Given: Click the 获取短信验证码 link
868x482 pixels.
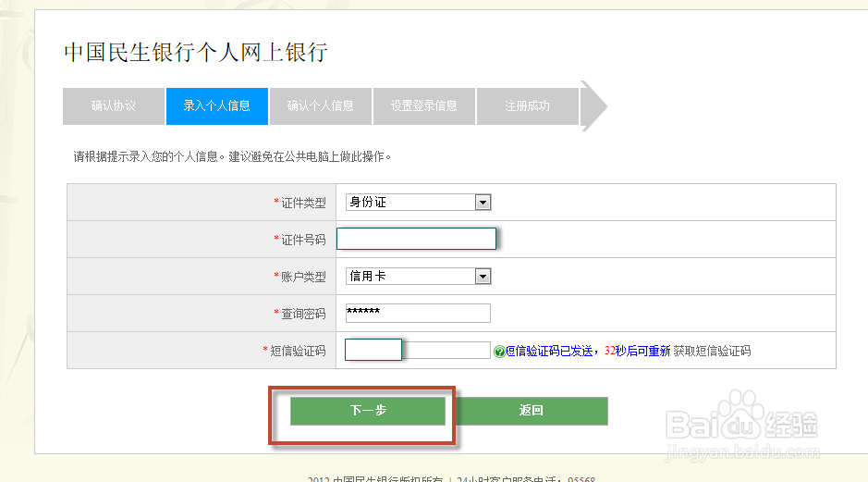Looking at the screenshot, I should click(x=712, y=351).
